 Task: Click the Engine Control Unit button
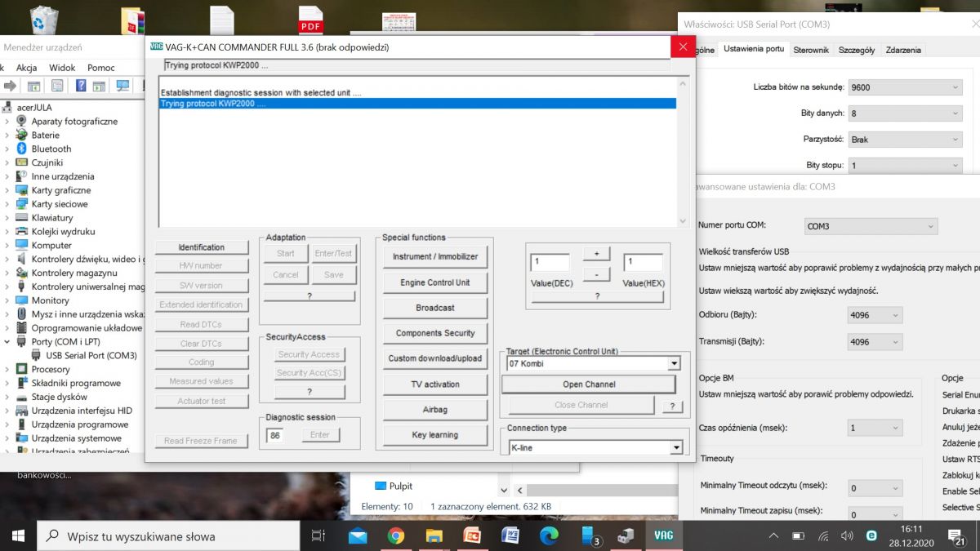pos(435,282)
